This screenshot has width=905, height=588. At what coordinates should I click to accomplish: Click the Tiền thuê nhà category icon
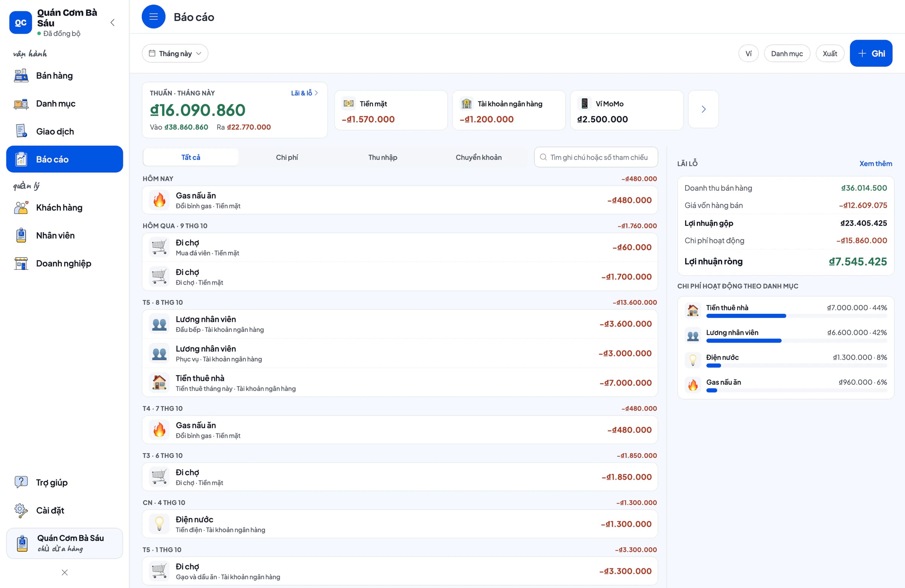click(693, 310)
